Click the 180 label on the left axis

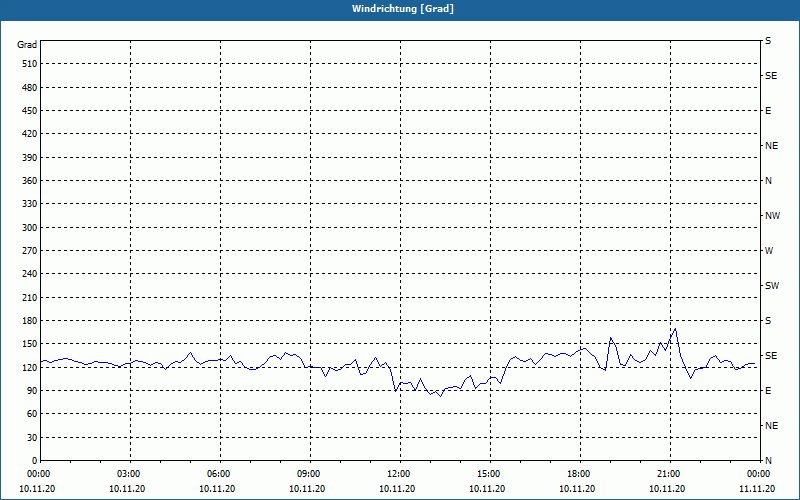pyautogui.click(x=30, y=321)
